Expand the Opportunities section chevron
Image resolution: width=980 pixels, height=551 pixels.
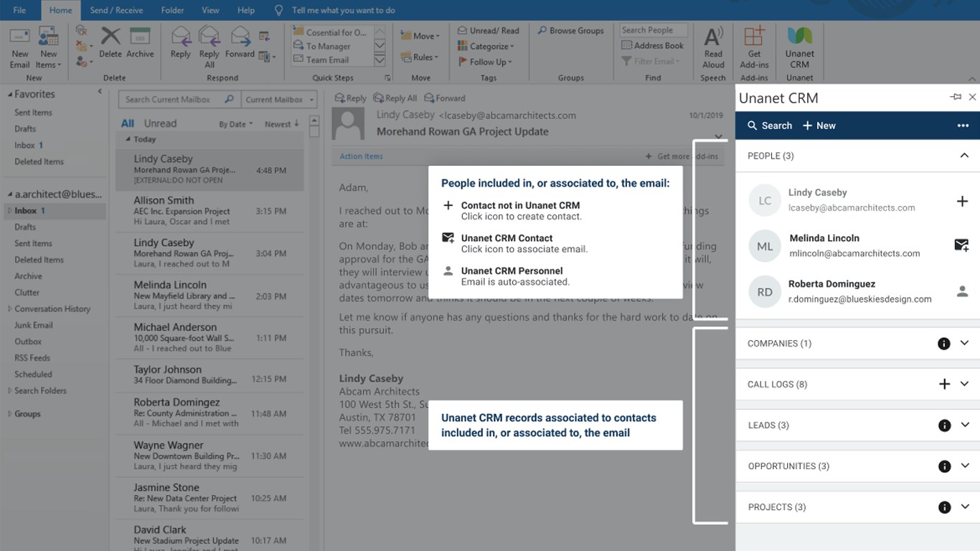click(x=964, y=466)
